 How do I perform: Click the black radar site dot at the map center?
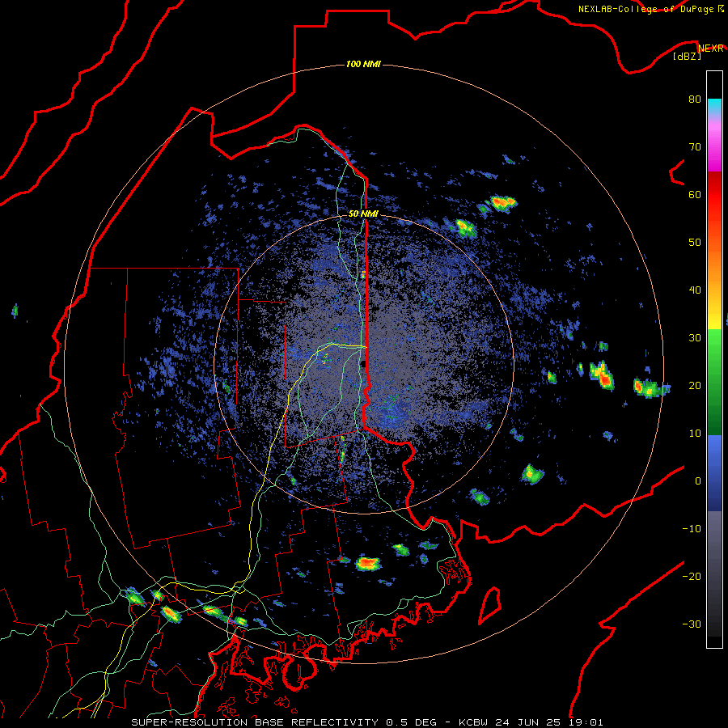(363, 363)
